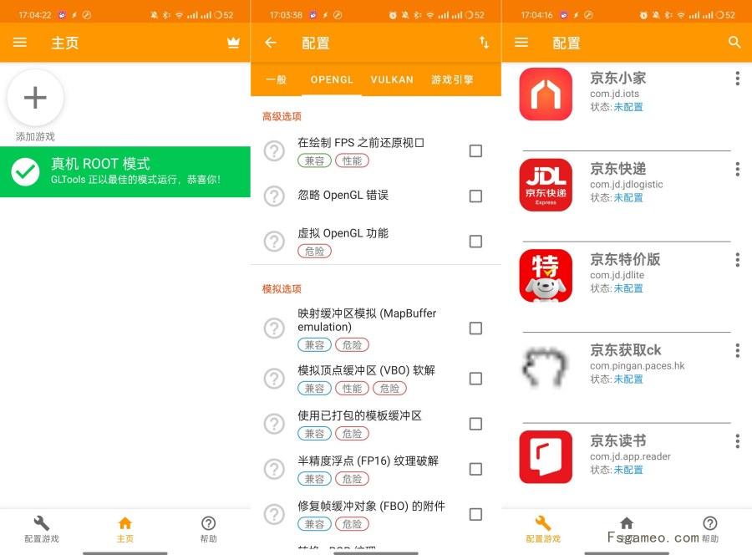
Task: Open overflow menu for 京东特价版
Action: [x=737, y=260]
